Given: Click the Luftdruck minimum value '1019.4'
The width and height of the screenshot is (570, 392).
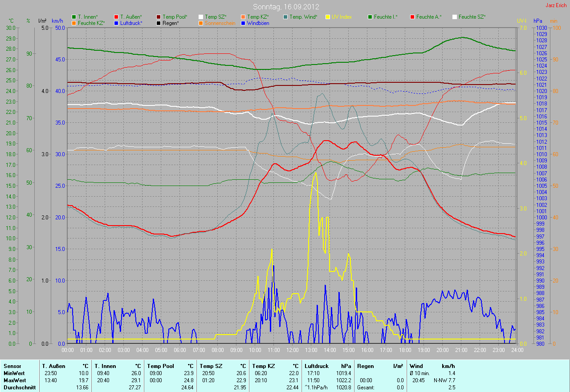Looking at the screenshot, I should (343, 373).
